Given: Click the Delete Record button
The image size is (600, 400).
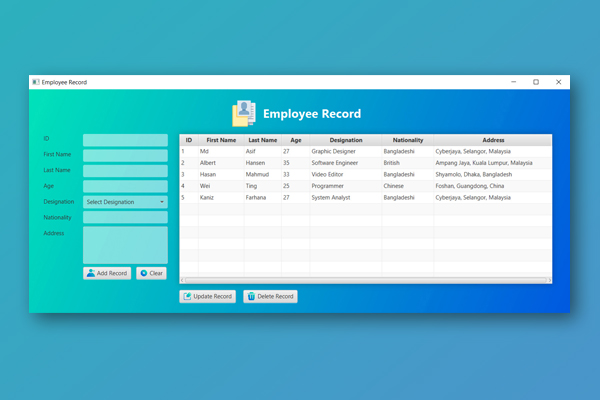Looking at the screenshot, I should click(x=270, y=296).
